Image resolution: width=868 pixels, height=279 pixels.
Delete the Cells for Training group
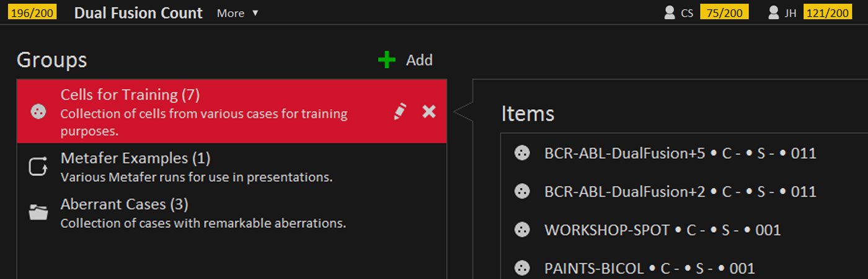(429, 112)
